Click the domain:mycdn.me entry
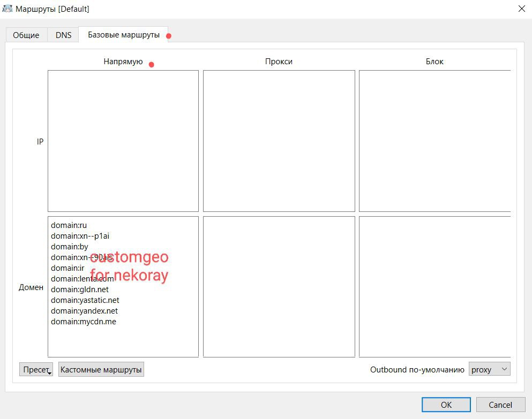Image resolution: width=532 pixels, height=419 pixels. click(83, 322)
